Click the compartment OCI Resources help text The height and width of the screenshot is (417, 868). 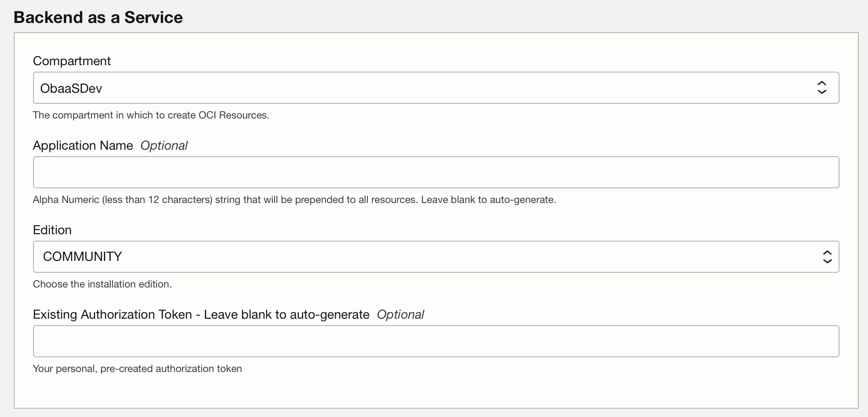coord(151,115)
